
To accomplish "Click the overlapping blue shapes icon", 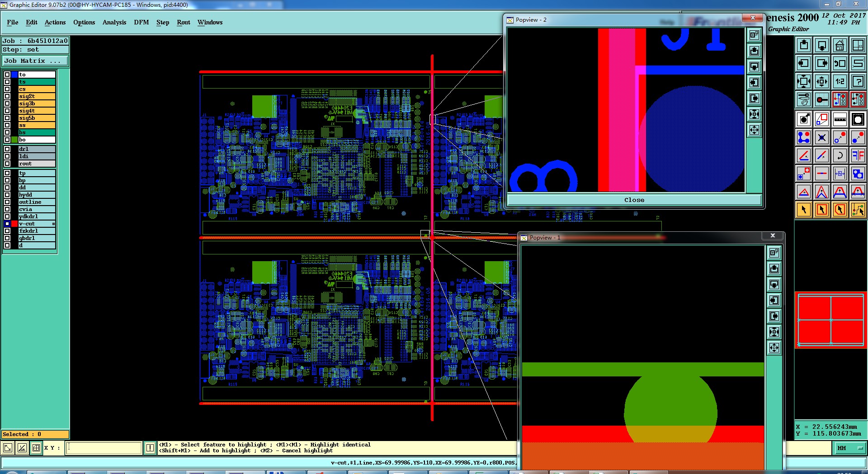I will tap(858, 174).
